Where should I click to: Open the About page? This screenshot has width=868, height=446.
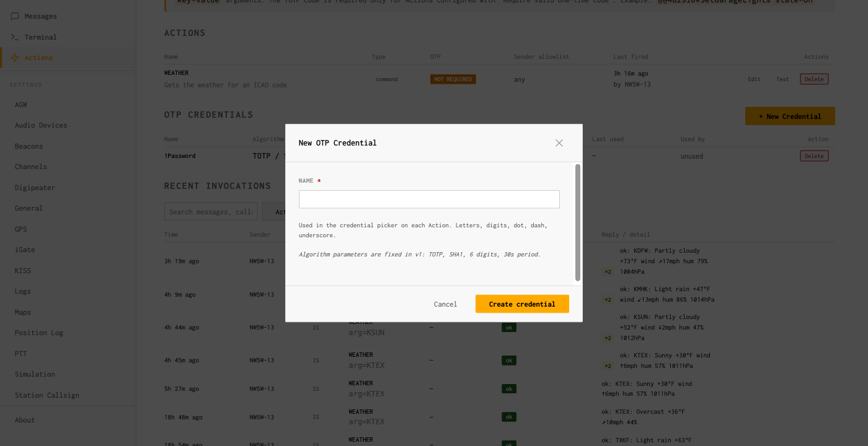[x=25, y=420]
